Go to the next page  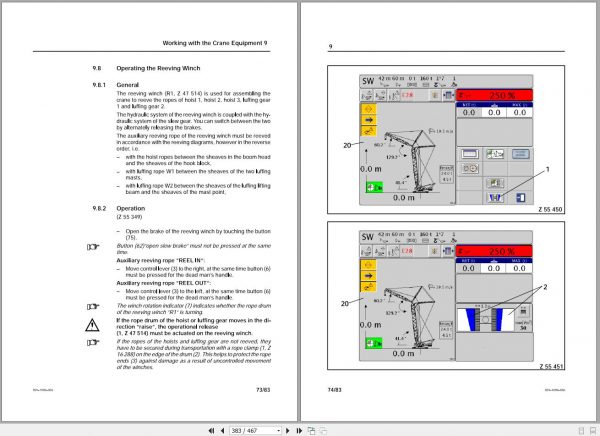(x=288, y=431)
